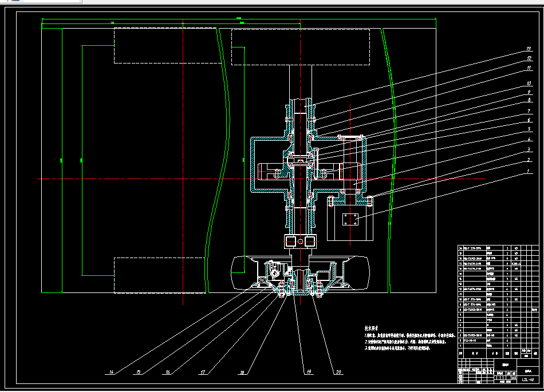Select callout number 12 label

[529, 58]
